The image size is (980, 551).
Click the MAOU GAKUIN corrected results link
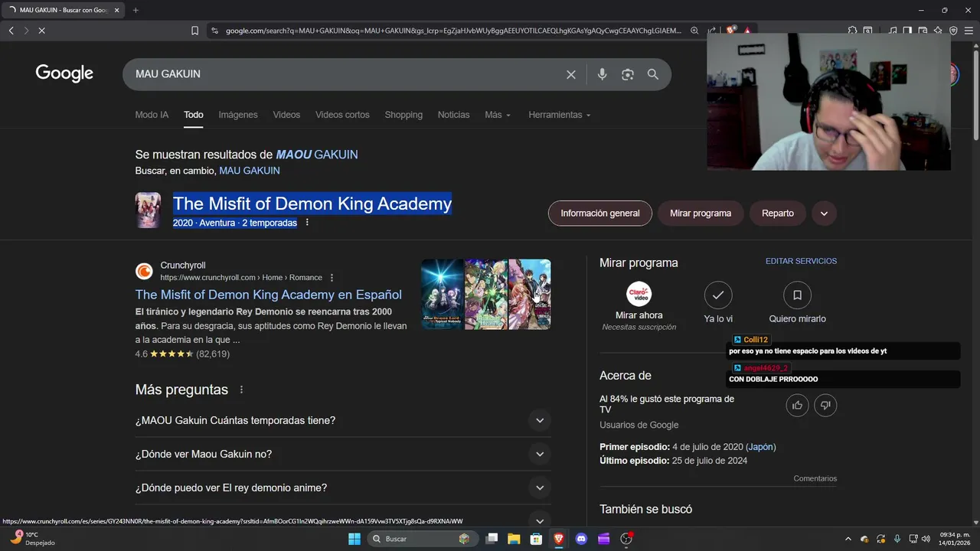(x=317, y=155)
